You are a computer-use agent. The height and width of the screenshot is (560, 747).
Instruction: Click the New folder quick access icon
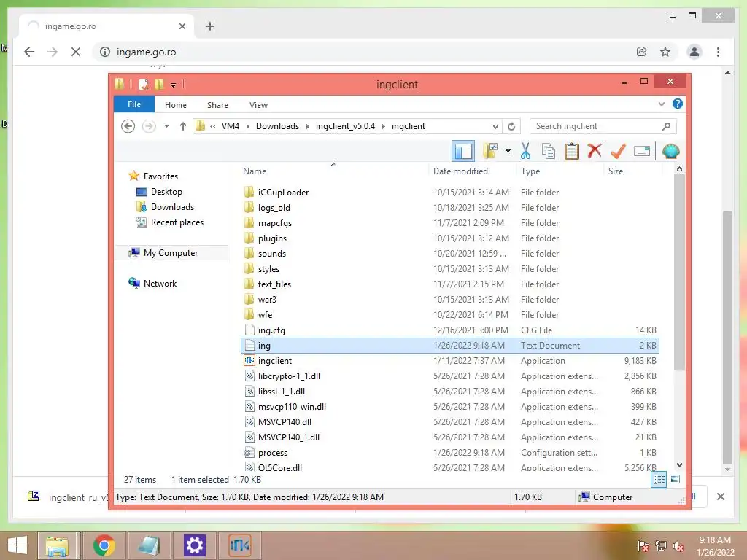[x=159, y=85]
